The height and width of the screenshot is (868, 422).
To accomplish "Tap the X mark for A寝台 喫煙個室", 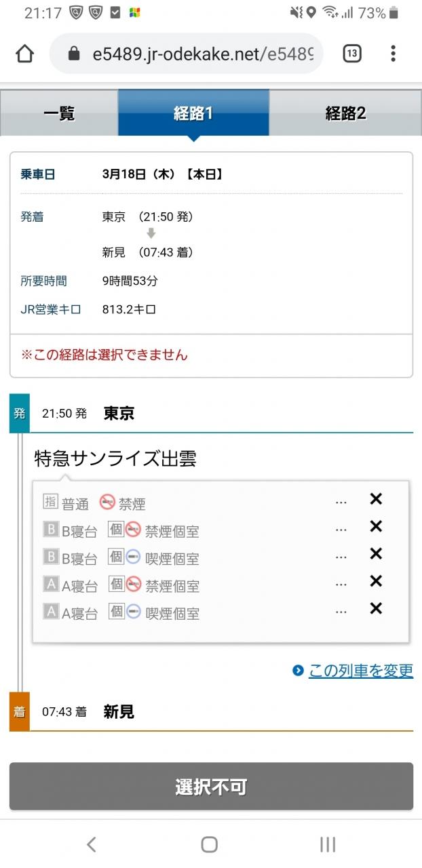I will tap(376, 609).
